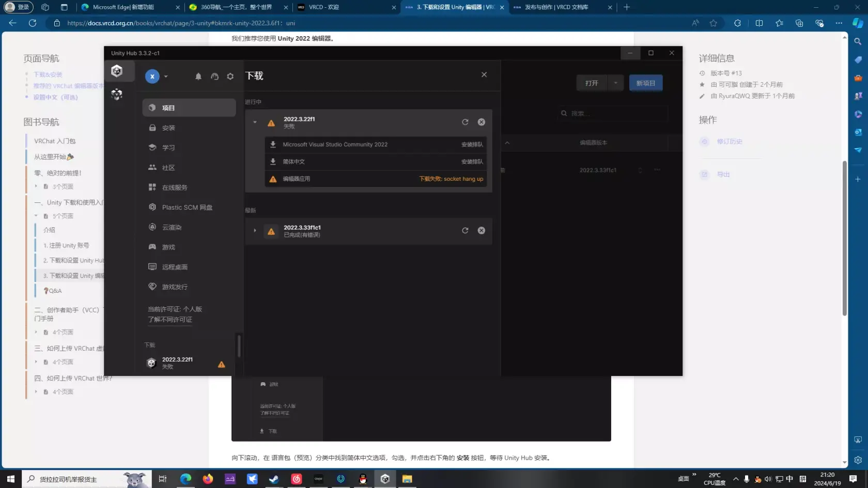
Task: Open 远程桌面 in the sidebar
Action: (189, 267)
